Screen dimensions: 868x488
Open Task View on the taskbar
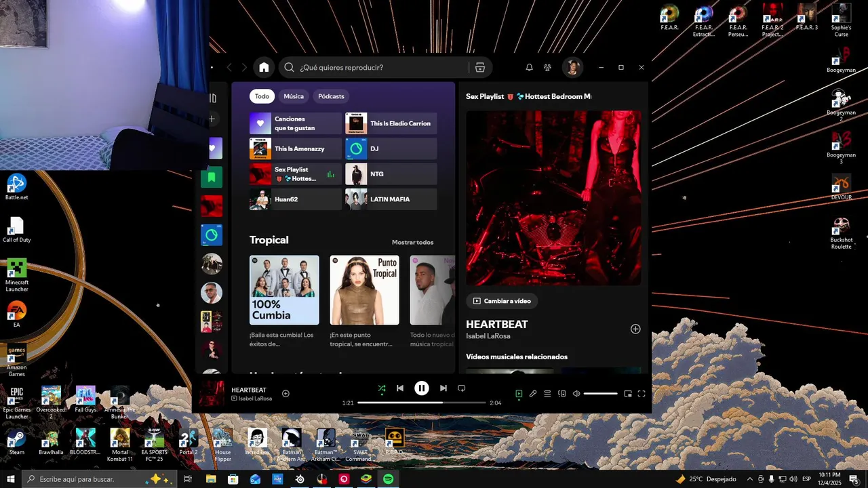point(189,479)
